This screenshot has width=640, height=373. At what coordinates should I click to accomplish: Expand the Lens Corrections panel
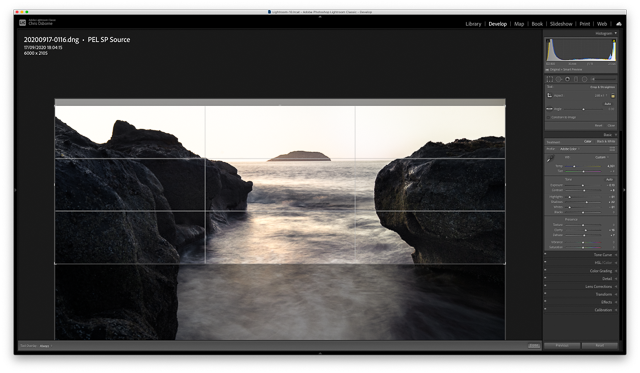616,286
